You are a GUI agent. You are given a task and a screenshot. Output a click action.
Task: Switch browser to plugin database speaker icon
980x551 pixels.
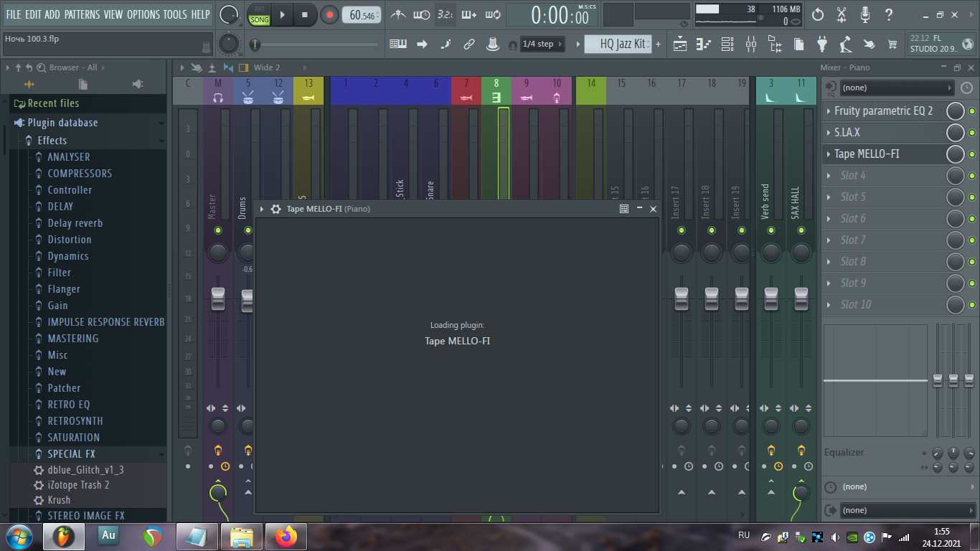(x=138, y=84)
